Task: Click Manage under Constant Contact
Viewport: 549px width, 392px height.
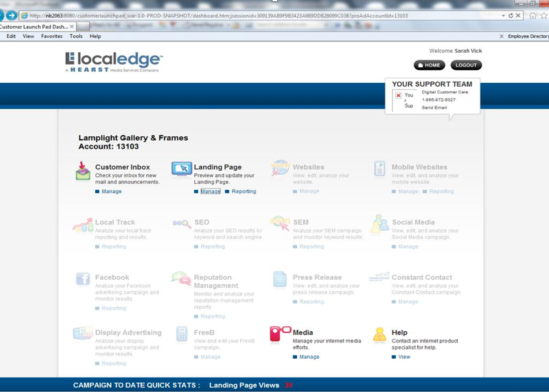Action: (x=408, y=301)
